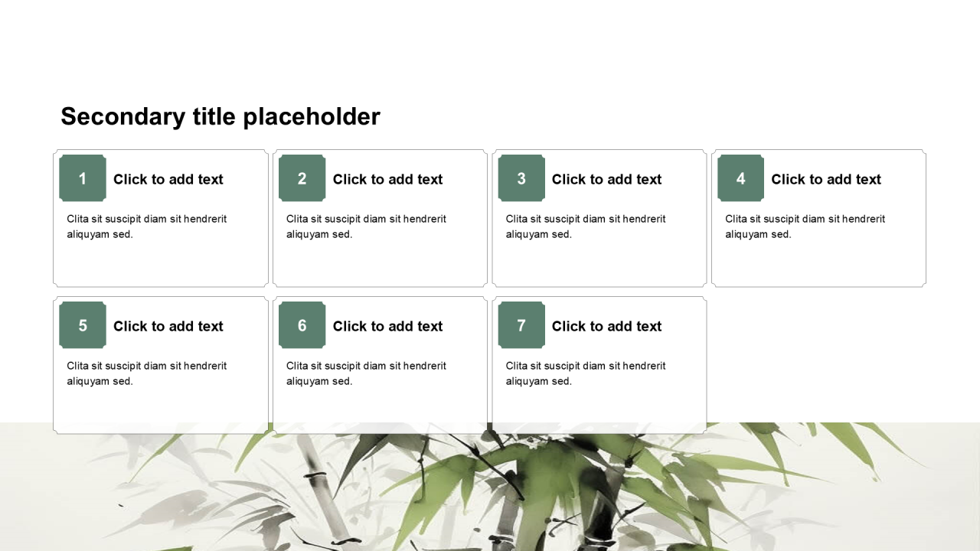Click card 1 'Click to add text' heading
Viewport: 980px width, 551px height.
[168, 179]
